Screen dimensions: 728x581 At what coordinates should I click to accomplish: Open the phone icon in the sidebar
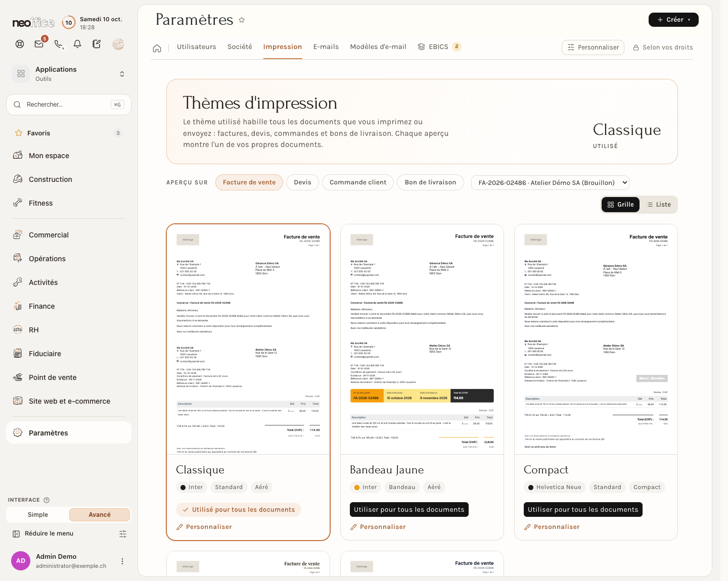[x=59, y=44]
